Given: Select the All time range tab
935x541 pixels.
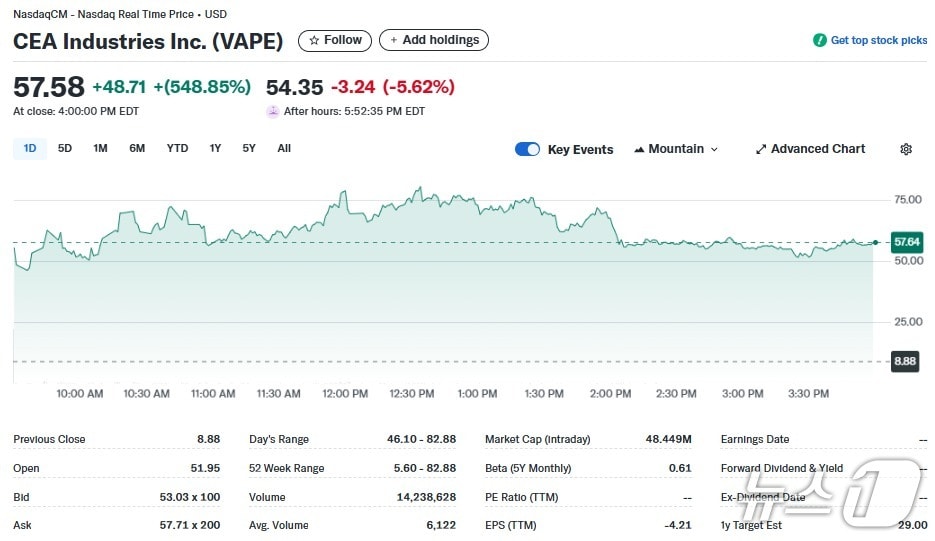Looking at the screenshot, I should tap(284, 149).
